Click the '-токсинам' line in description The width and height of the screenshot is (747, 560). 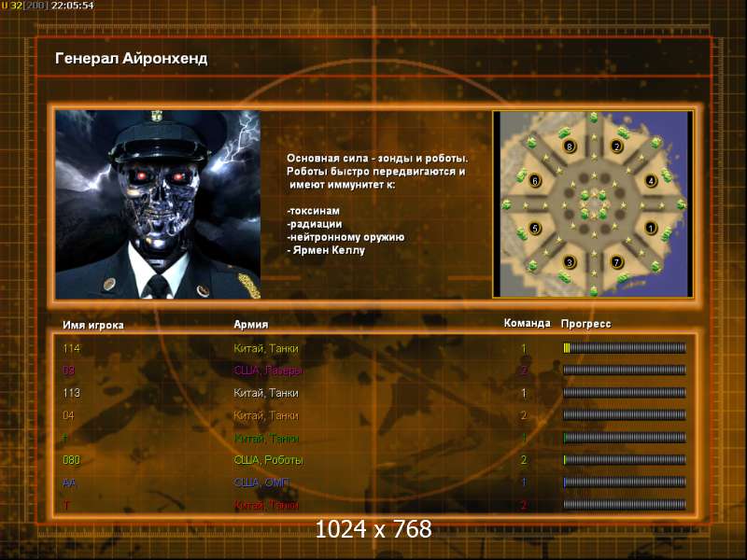click(x=313, y=211)
